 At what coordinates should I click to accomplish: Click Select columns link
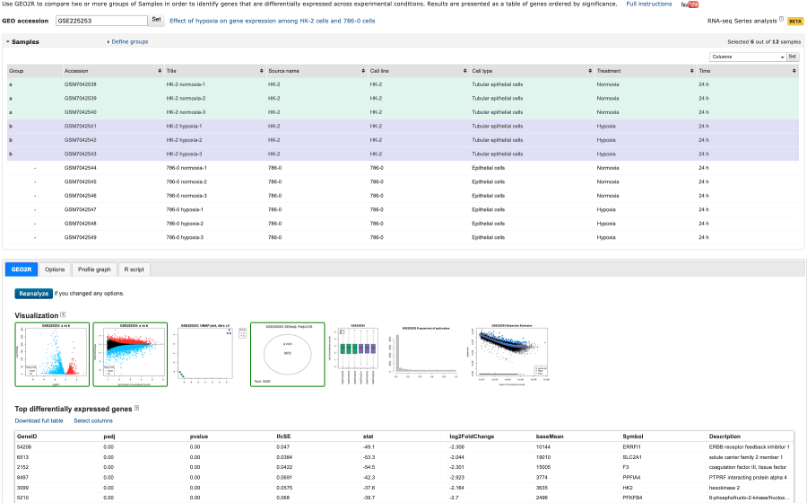(93, 421)
